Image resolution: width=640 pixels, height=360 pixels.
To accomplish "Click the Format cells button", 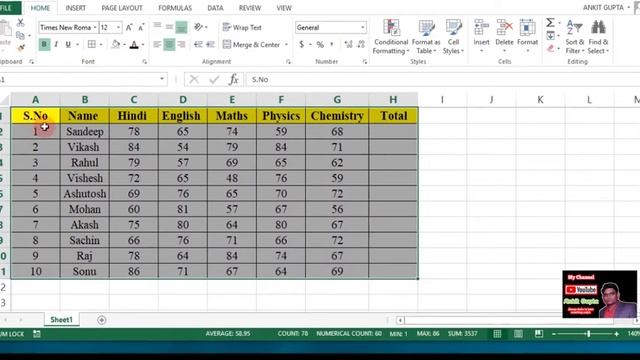I will (x=527, y=36).
